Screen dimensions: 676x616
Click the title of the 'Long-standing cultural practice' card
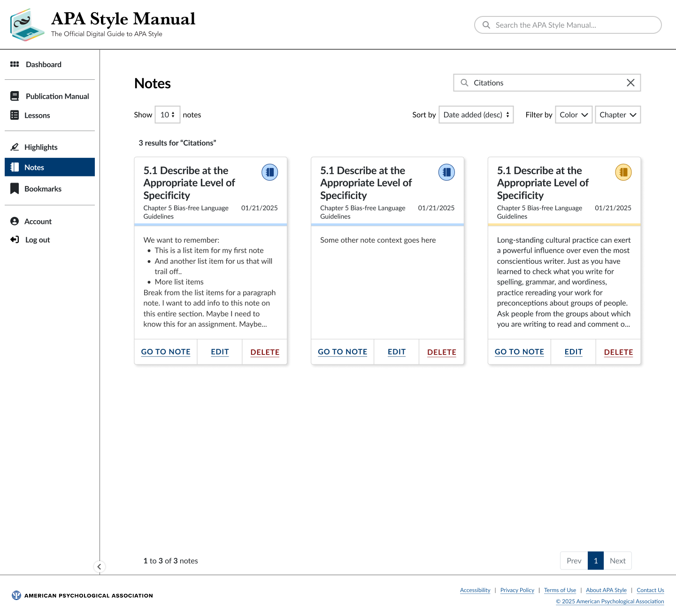click(x=543, y=183)
